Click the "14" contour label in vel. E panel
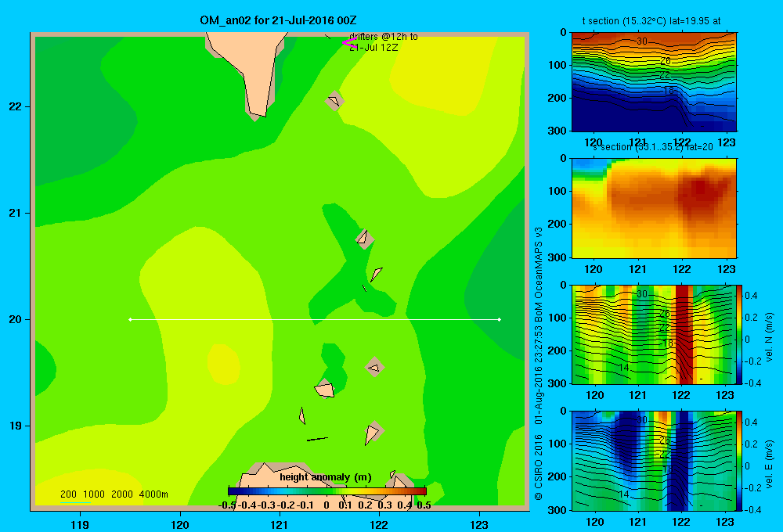Image resolution: width=783 pixels, height=532 pixels. tap(623, 494)
